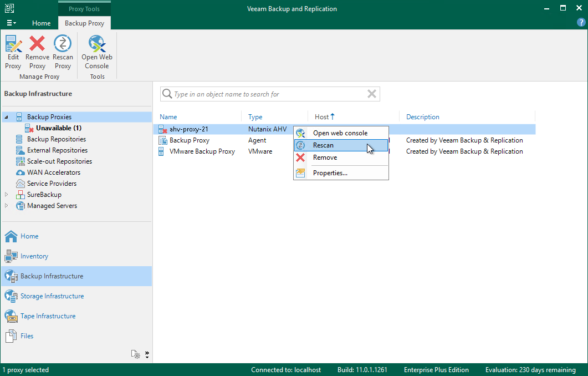Open External Repositories in the tree
The image size is (588, 376).
coord(57,150)
